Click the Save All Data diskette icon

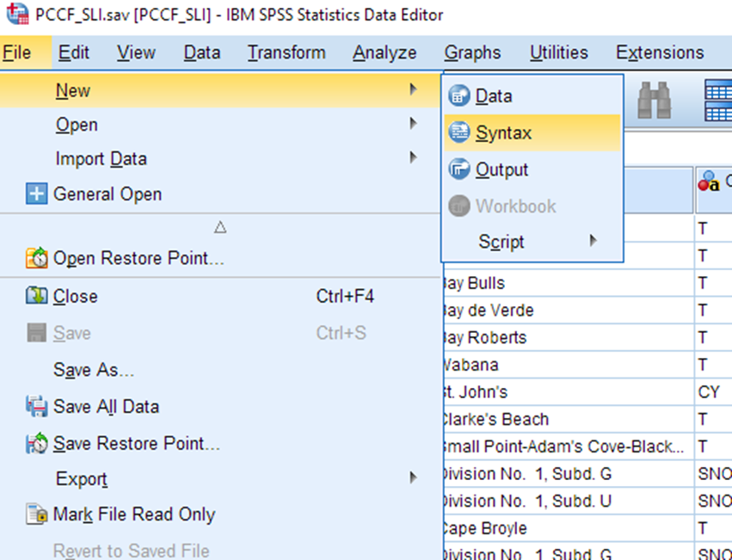[36, 405]
